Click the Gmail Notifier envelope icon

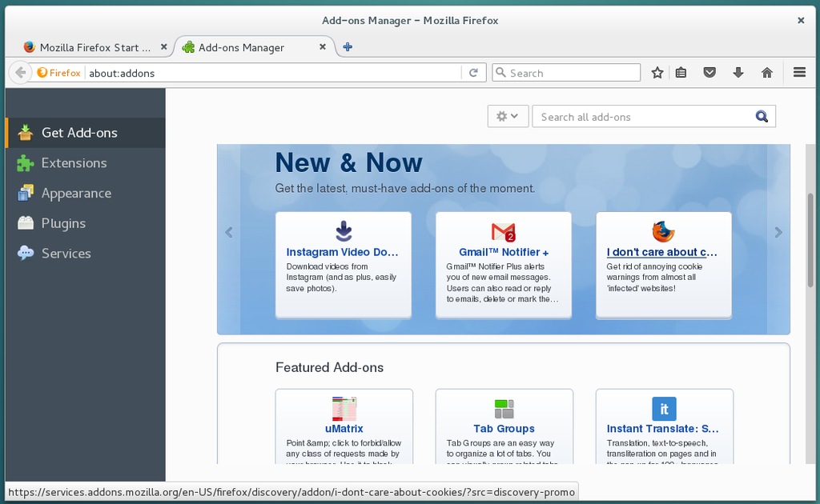(x=503, y=232)
